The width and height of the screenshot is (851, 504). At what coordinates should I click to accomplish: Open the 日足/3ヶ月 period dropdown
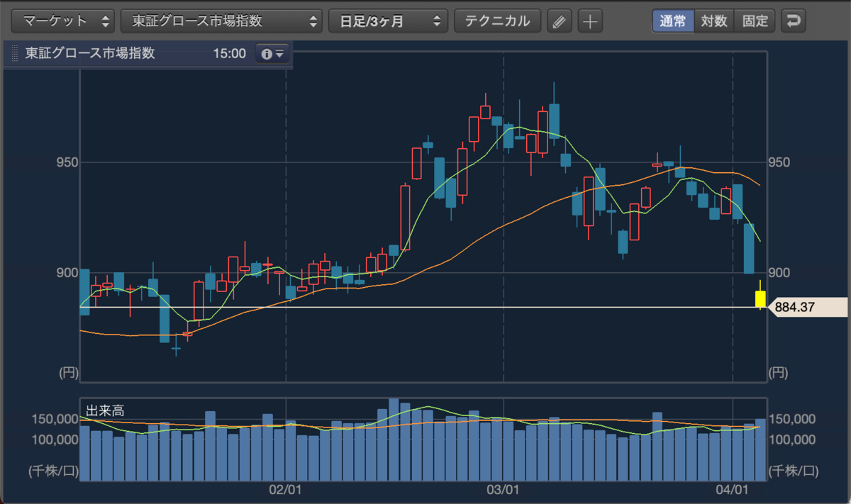pos(388,21)
